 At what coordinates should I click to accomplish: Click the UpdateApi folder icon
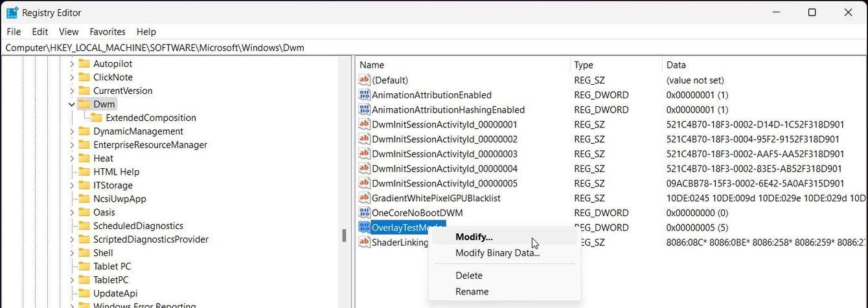[84, 294]
